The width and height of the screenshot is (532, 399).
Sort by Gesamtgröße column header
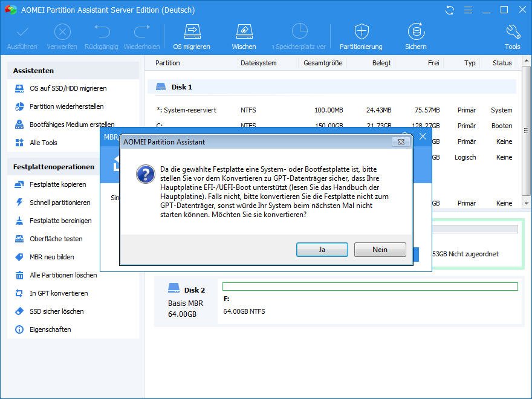(323, 63)
